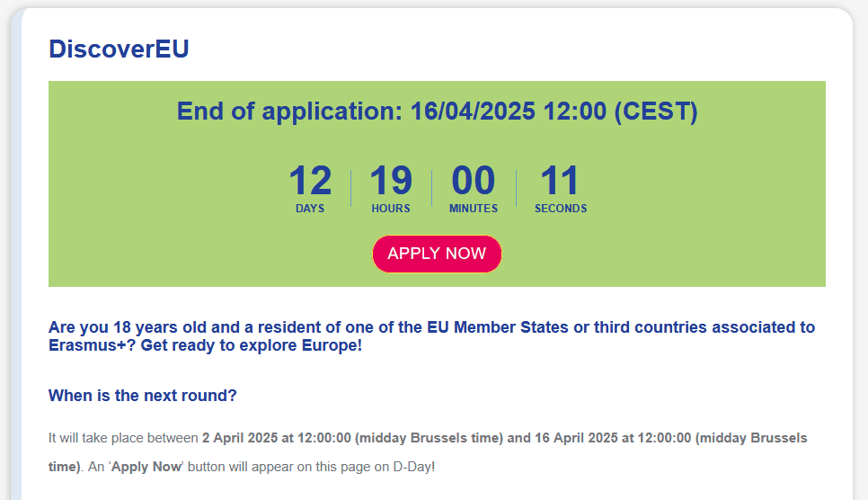868x500 pixels.
Task: Click the DiscoverEU page heading
Action: pyautogui.click(x=119, y=49)
